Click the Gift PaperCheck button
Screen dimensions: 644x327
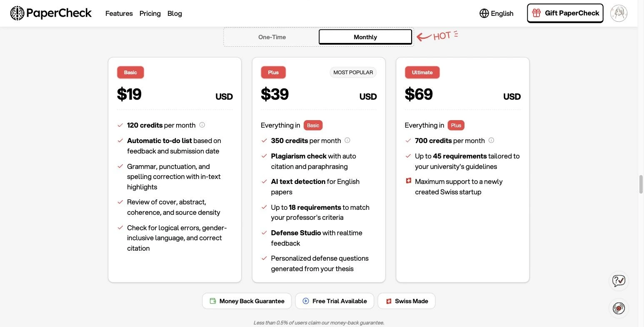tap(565, 13)
